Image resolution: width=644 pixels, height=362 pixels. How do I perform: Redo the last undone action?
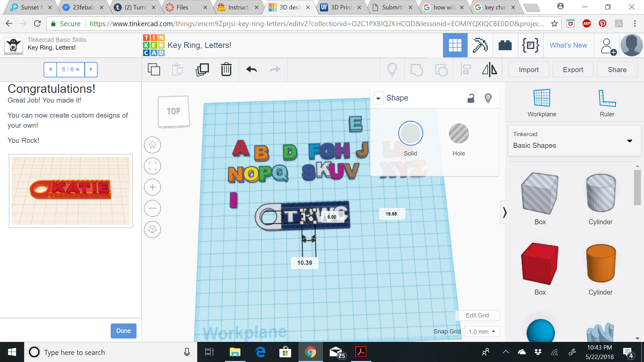coord(275,70)
